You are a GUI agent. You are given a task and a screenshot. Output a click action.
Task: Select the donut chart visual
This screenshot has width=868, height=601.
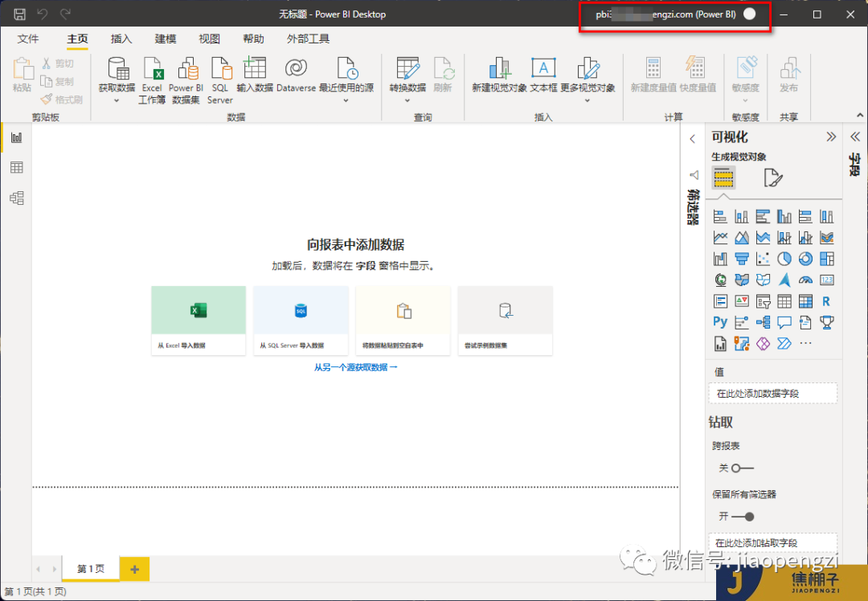[x=806, y=259]
